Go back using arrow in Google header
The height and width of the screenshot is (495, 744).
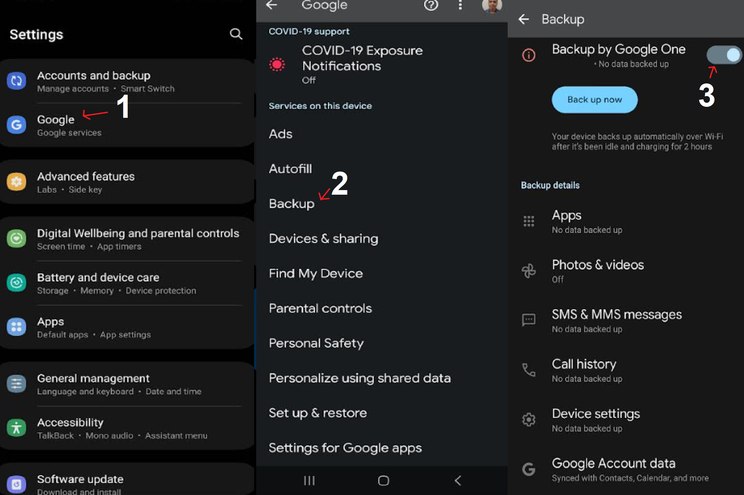[x=272, y=5]
